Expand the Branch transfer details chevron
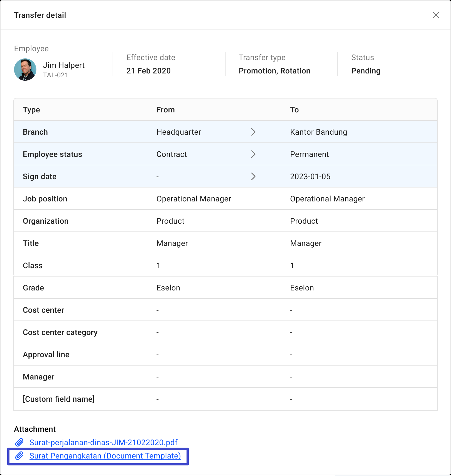Image resolution: width=451 pixels, height=476 pixels. pyautogui.click(x=254, y=132)
